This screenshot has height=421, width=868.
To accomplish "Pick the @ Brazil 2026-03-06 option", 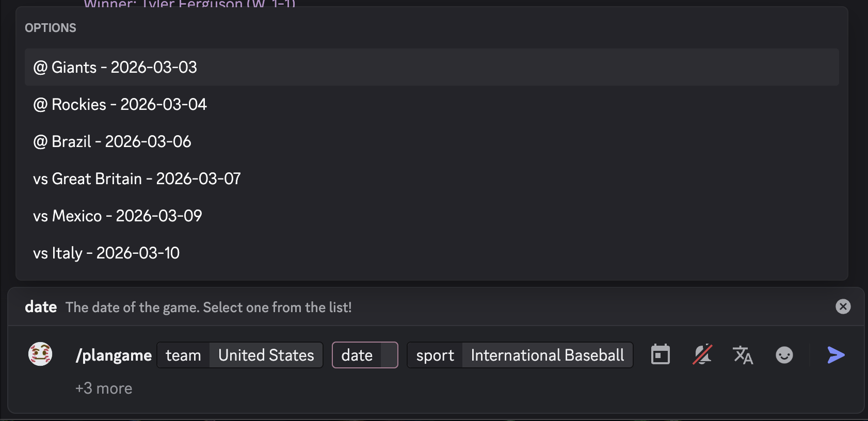I will [112, 142].
